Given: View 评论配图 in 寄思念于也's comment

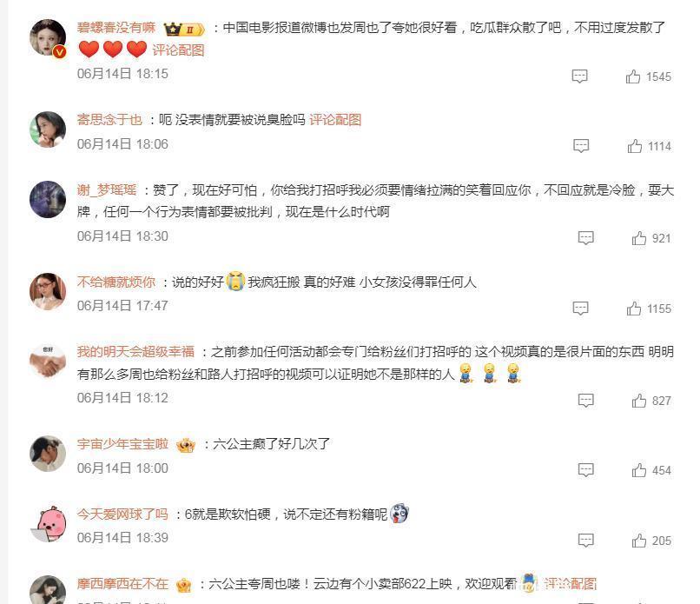Looking at the screenshot, I should click(335, 120).
